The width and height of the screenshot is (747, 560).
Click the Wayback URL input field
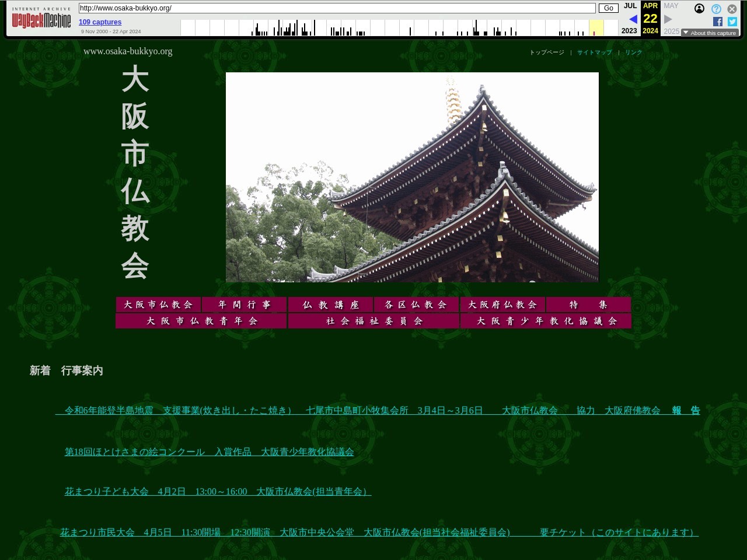337,8
